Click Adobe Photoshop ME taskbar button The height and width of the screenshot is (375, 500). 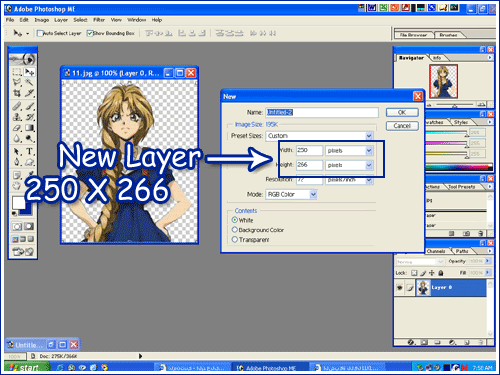click(270, 367)
